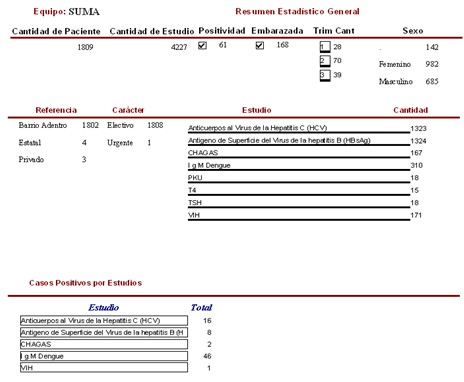Click Barrio Adentro count 1802
Viewport: 464px width, 382px height.
tap(90, 125)
